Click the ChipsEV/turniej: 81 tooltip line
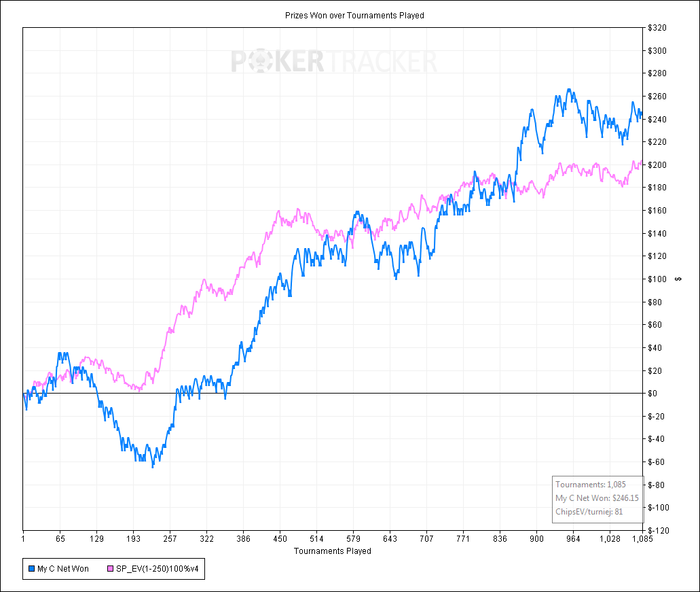The width and height of the screenshot is (700, 592). click(x=589, y=512)
